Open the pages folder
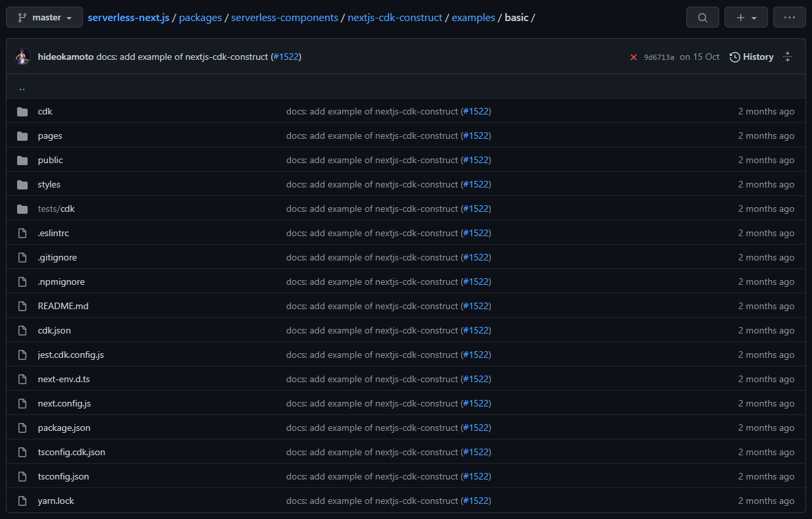The width and height of the screenshot is (812, 519). tap(50, 136)
